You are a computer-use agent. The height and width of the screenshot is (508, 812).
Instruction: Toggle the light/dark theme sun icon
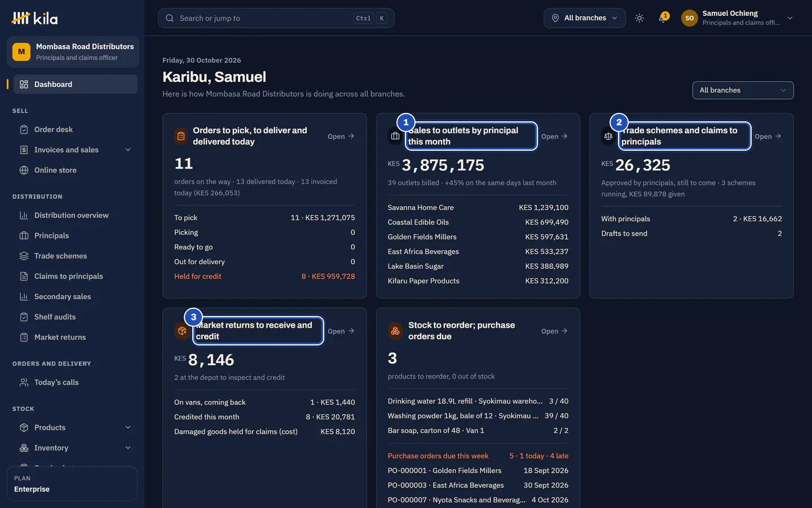[x=639, y=18]
